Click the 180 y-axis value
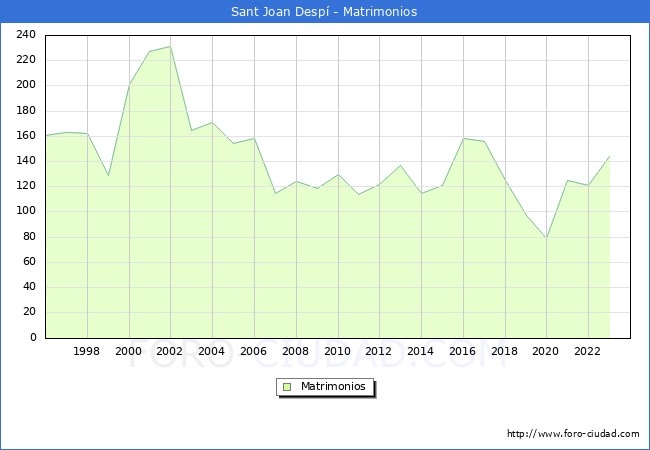Viewport: 650px width, 450px height. click(26, 111)
